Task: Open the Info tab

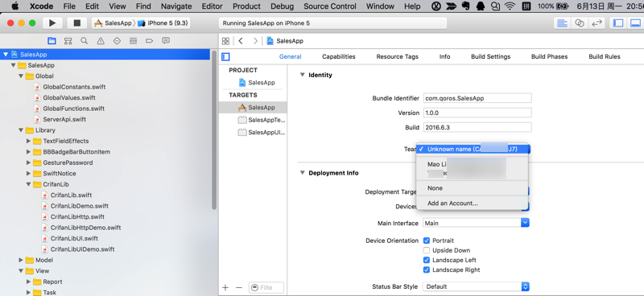Action: [444, 56]
